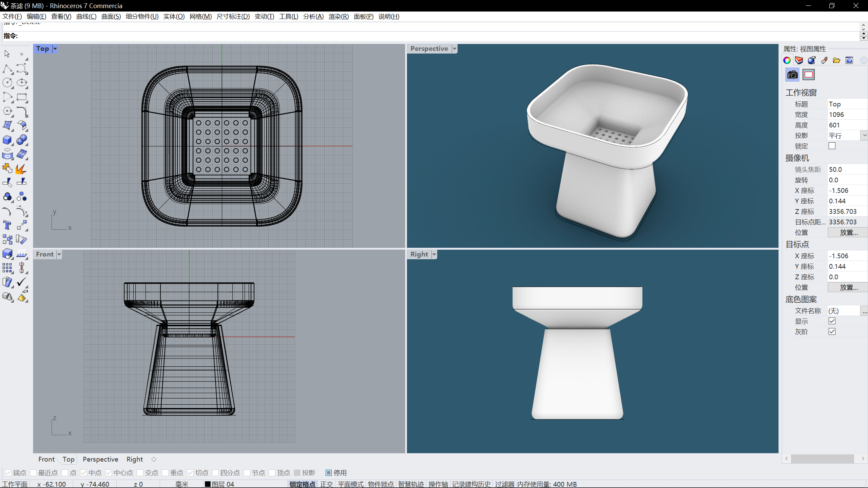
Task: Expand the 投影 projection combo box
Action: (864, 136)
